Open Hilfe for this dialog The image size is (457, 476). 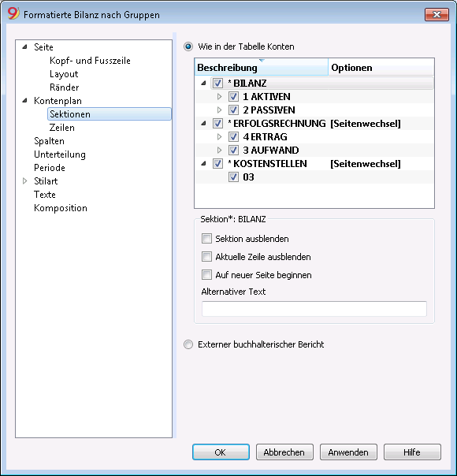pos(412,452)
